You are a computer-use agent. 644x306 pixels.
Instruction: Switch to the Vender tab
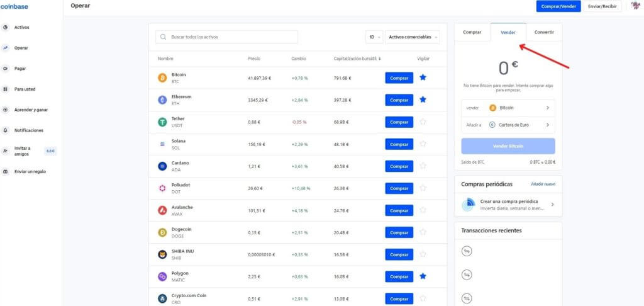click(x=508, y=33)
